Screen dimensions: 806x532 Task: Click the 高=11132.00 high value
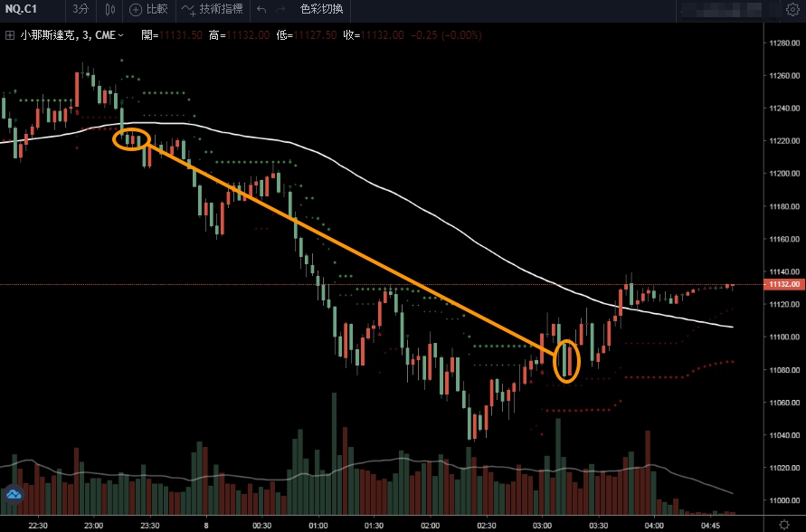(239, 35)
